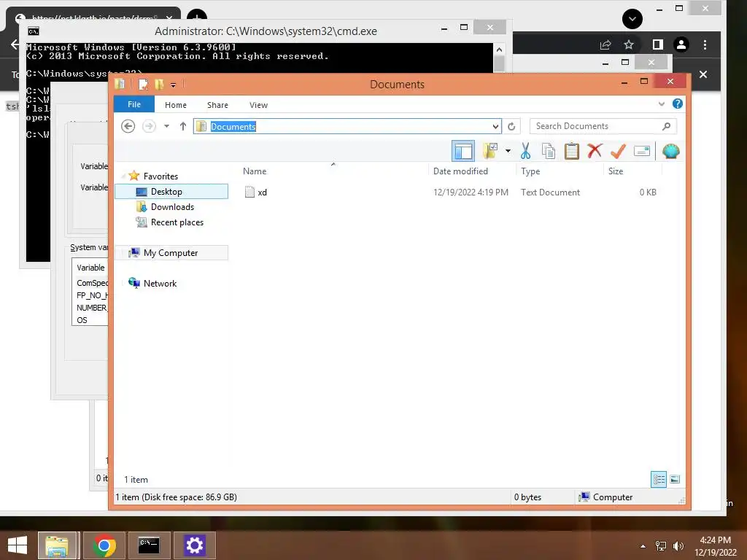Image resolution: width=747 pixels, height=560 pixels.
Task: Open the settings gear app in taskbar
Action: 194,545
